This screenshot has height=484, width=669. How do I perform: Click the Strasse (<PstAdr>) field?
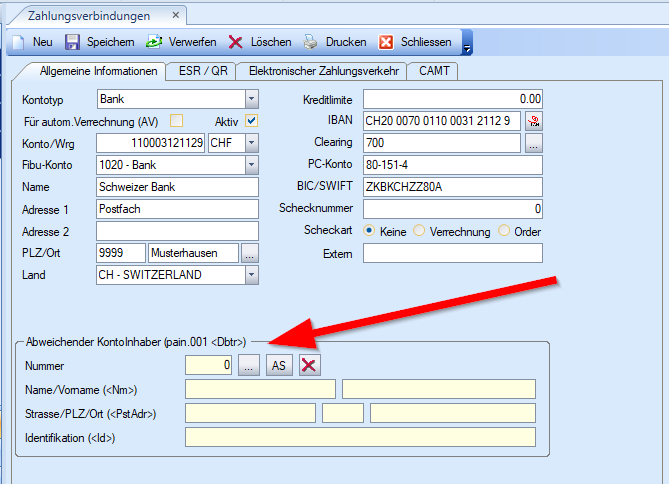pos(250,413)
